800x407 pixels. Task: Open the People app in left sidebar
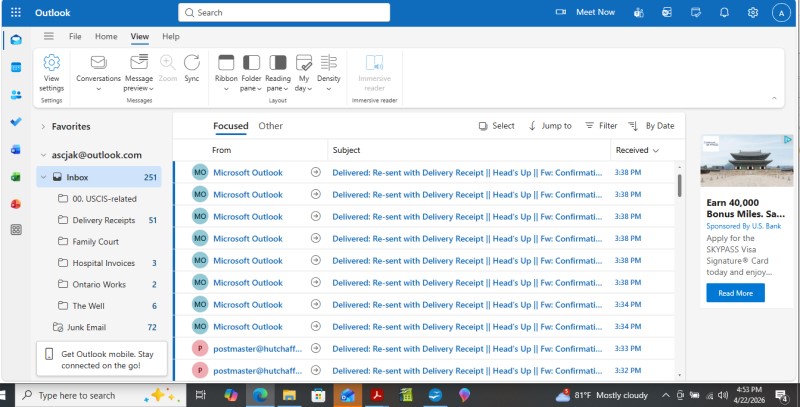pos(16,94)
